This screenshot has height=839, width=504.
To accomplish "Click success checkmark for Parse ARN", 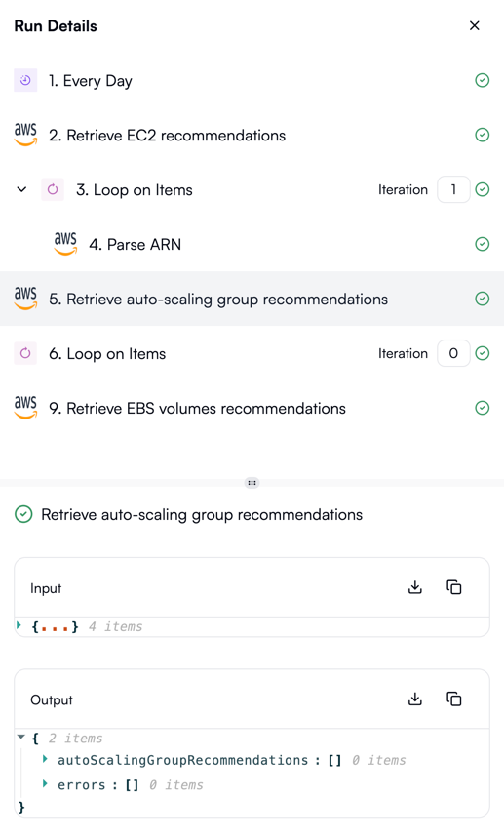I will click(x=483, y=244).
